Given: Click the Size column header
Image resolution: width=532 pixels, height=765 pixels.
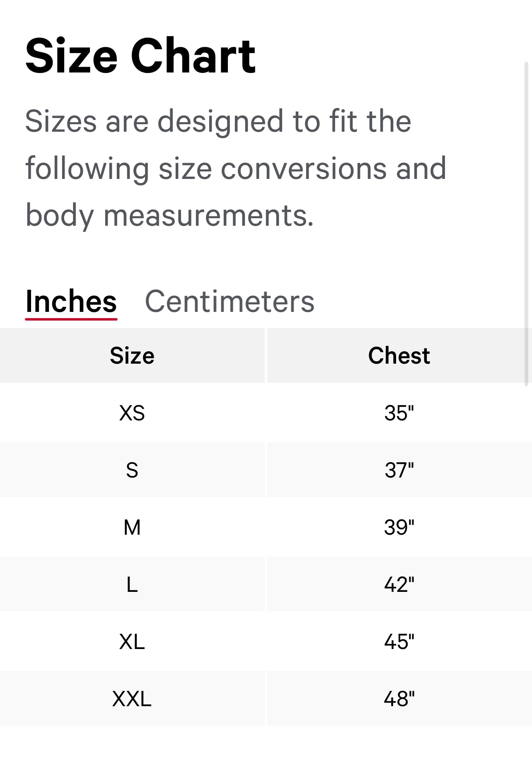Looking at the screenshot, I should pyautogui.click(x=131, y=355).
